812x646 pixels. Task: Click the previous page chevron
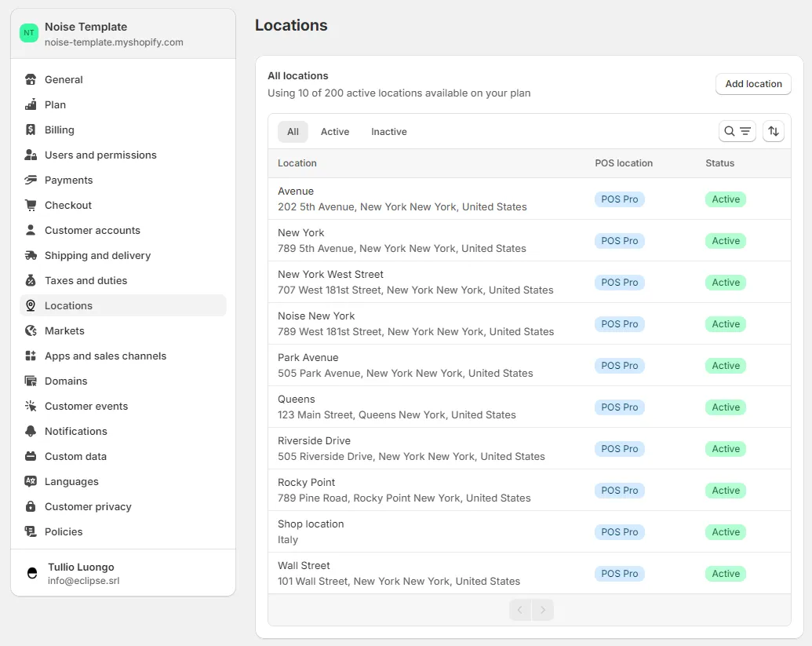click(x=520, y=609)
